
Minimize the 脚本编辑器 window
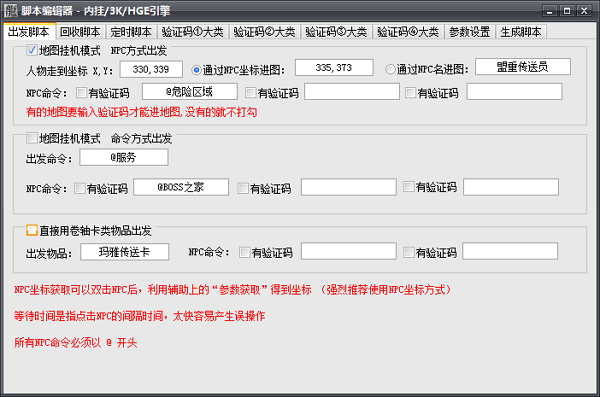pyautogui.click(x=550, y=11)
